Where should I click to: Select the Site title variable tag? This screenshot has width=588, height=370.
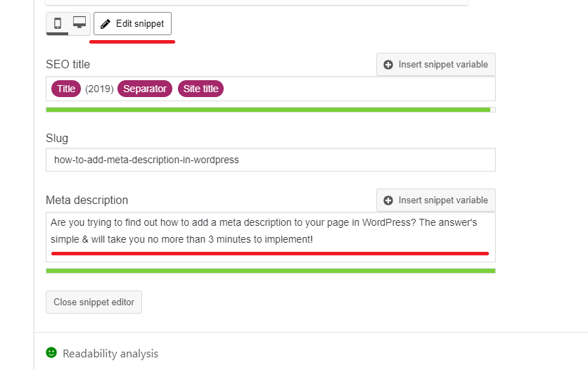[x=200, y=89]
